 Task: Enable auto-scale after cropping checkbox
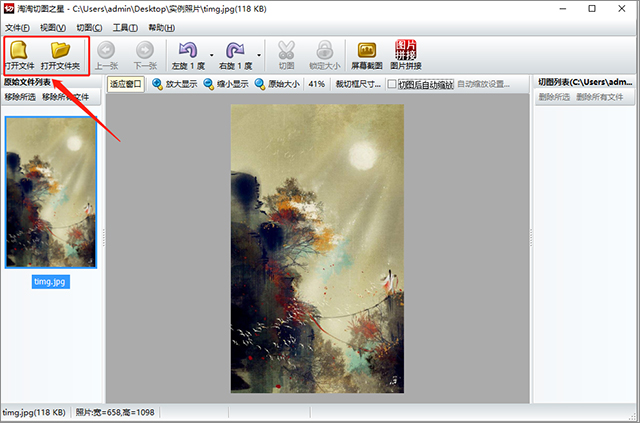coord(392,84)
